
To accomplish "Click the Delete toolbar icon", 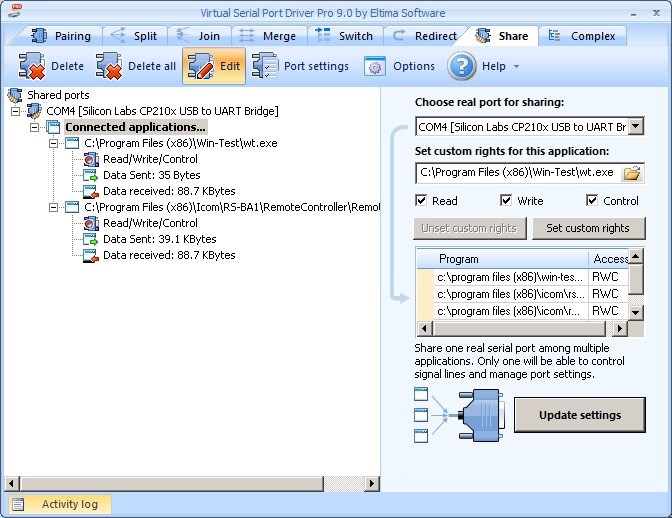I will (x=32, y=66).
